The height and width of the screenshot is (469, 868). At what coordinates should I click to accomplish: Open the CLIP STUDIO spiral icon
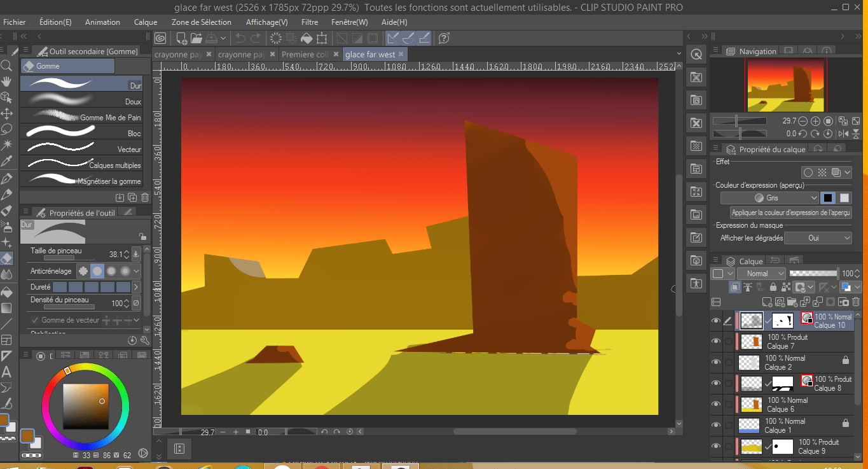click(160, 38)
